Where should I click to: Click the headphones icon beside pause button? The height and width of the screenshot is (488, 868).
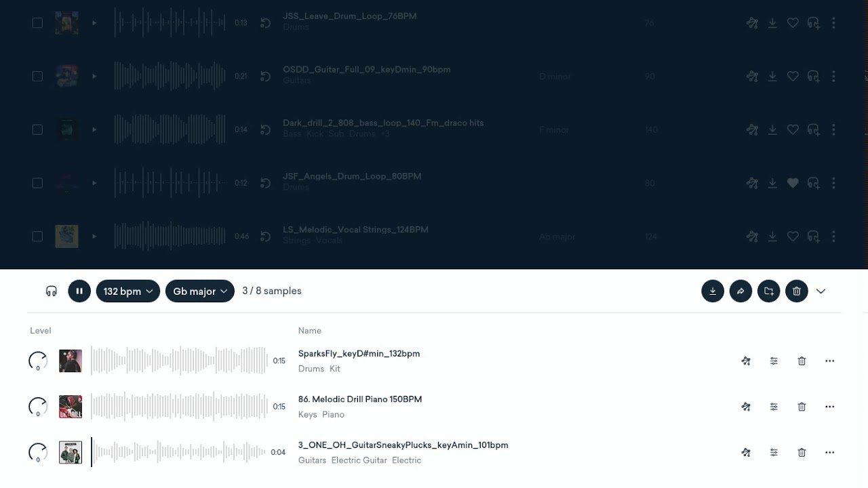click(52, 291)
